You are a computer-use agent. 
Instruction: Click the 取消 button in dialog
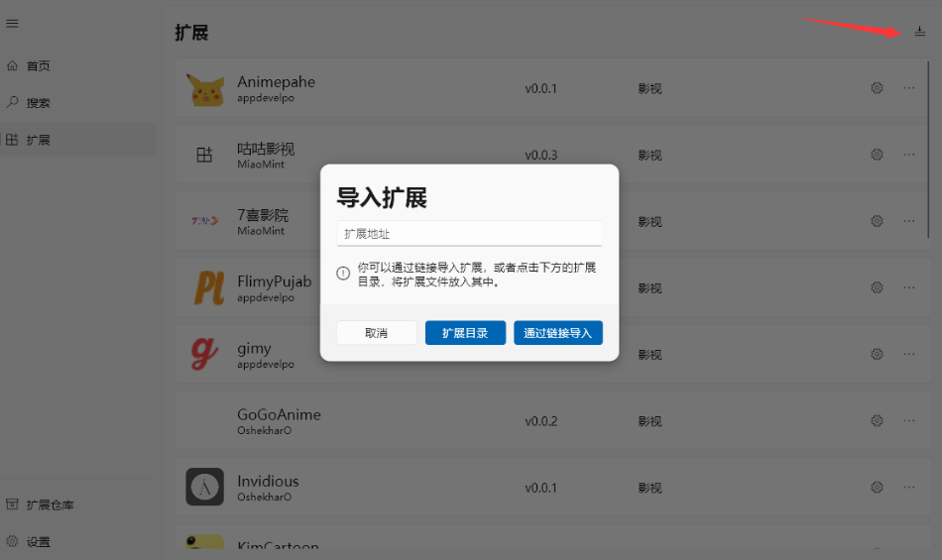click(376, 333)
